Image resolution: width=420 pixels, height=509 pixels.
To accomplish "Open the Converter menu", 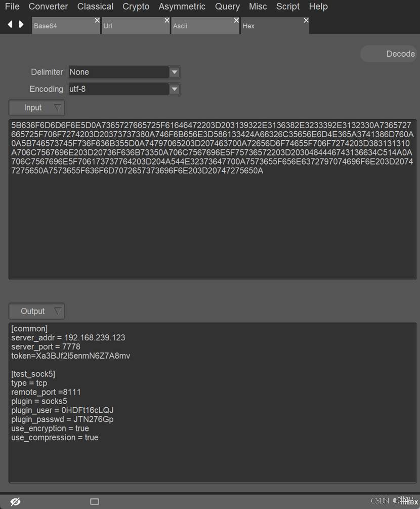I will [48, 7].
